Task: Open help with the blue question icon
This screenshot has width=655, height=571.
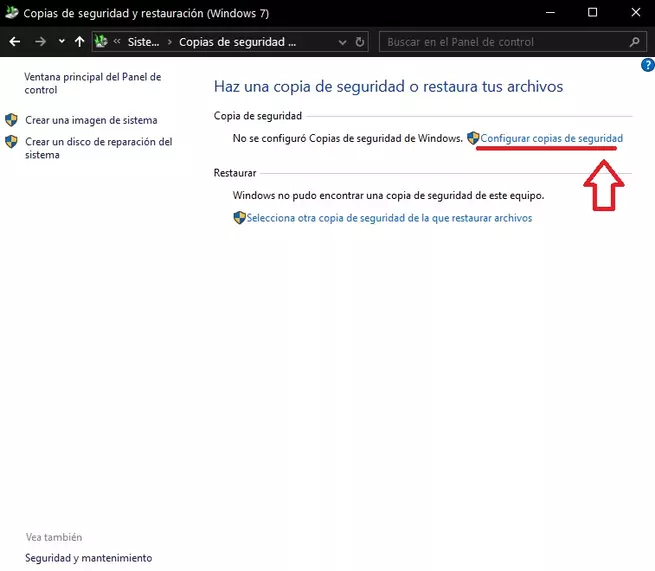Action: [x=648, y=65]
